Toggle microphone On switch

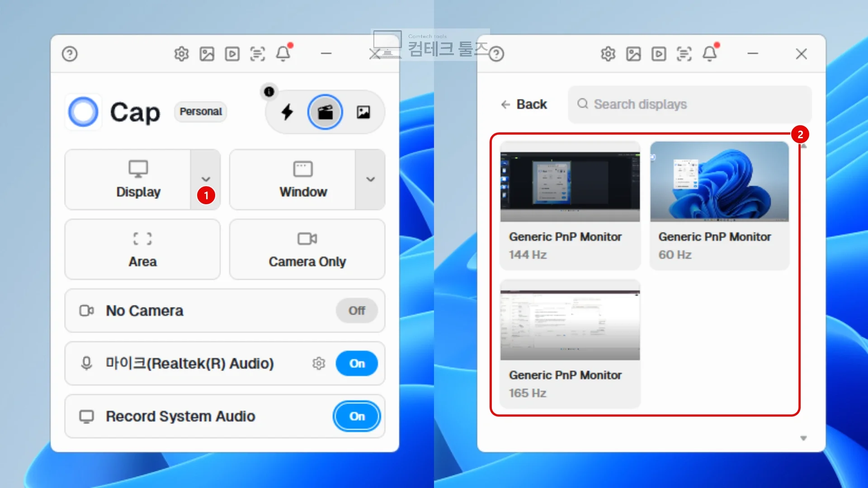tap(357, 363)
